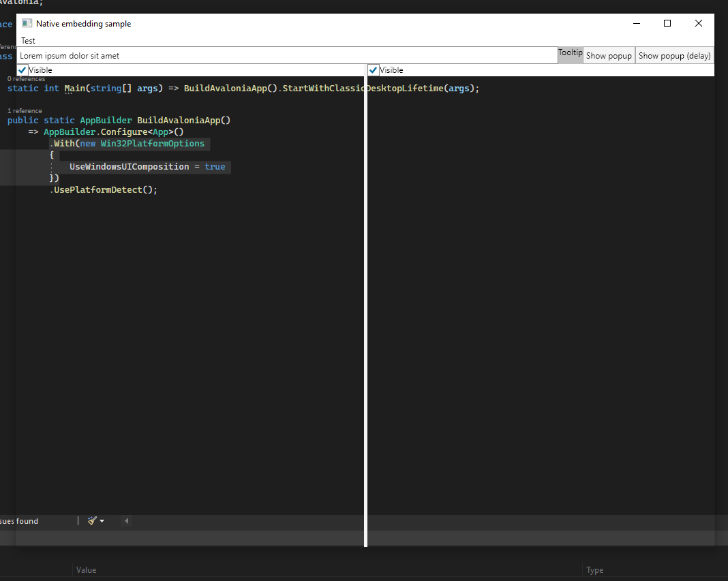Click the vertical splitter between the panels
This screenshot has width=728, height=581.
point(365,307)
